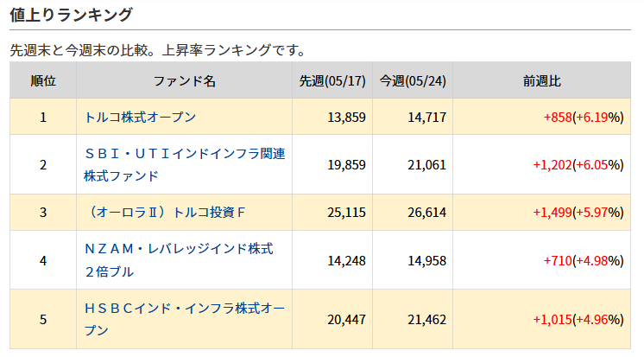Select rank cell 1
The width and height of the screenshot is (644, 357).
(43, 118)
